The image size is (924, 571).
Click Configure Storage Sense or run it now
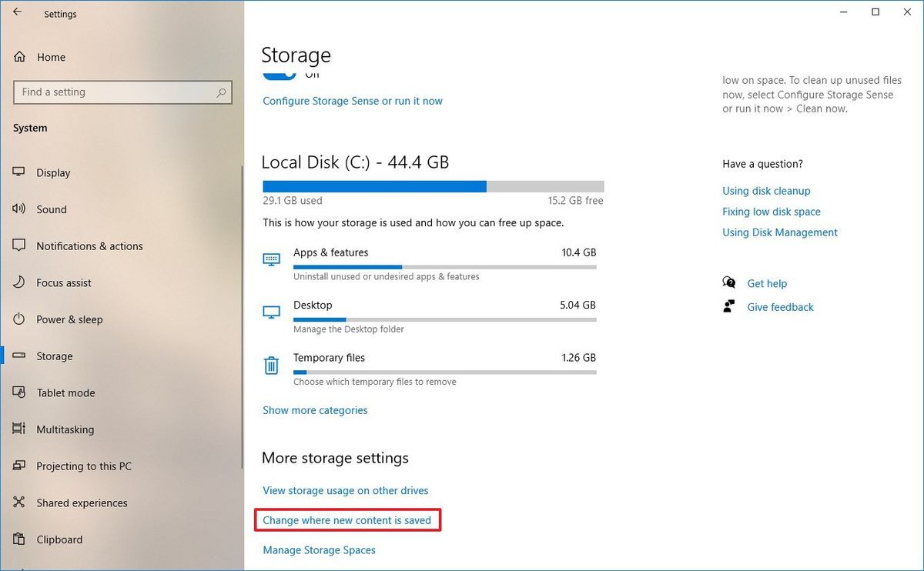point(352,101)
